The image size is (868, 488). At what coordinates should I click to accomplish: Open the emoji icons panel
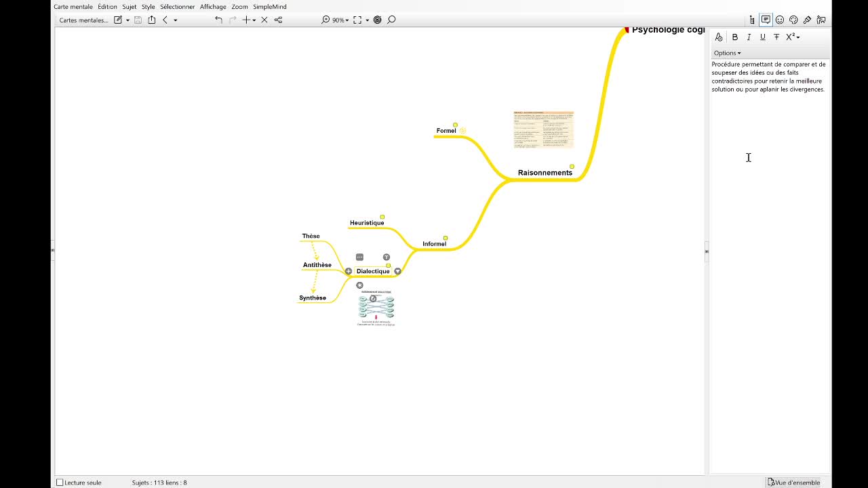pyautogui.click(x=780, y=20)
